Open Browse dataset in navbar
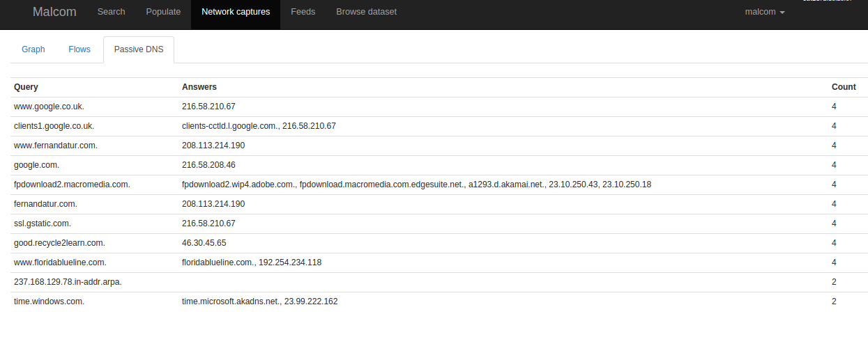This screenshot has width=868, height=353. click(x=366, y=12)
